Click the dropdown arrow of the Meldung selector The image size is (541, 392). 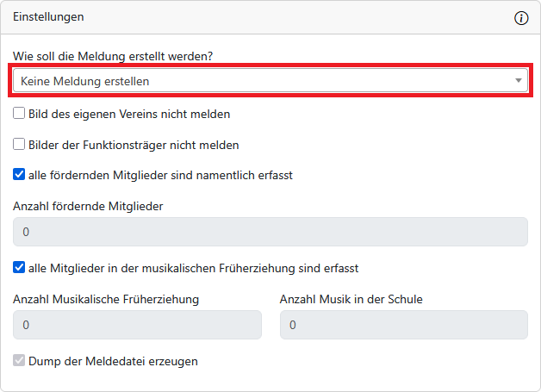point(519,81)
